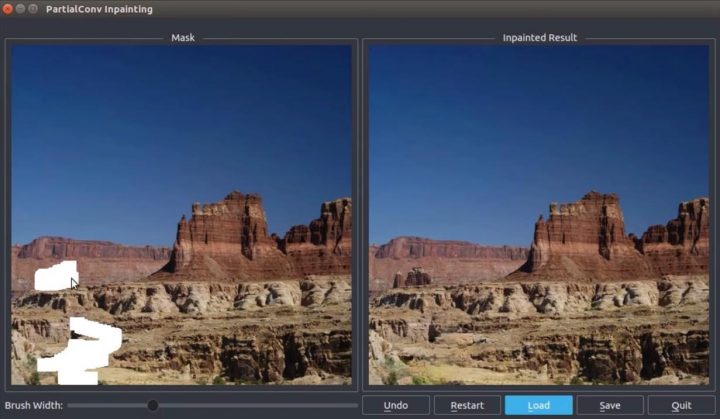Click the Brush Width label

click(34, 405)
